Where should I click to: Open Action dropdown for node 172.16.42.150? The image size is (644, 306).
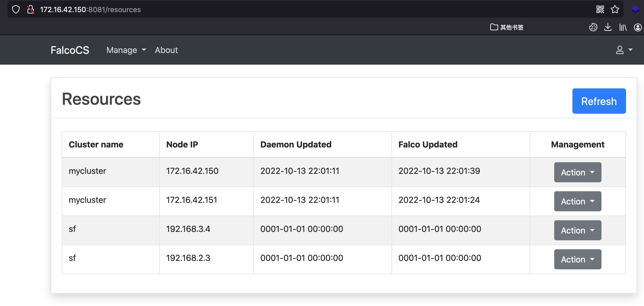pyautogui.click(x=577, y=172)
